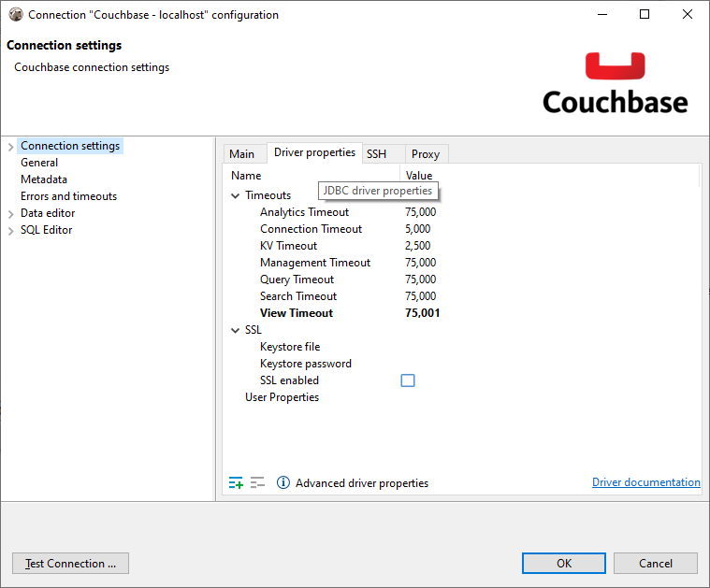Open the Proxy tab
This screenshot has height=588, width=710.
(426, 154)
